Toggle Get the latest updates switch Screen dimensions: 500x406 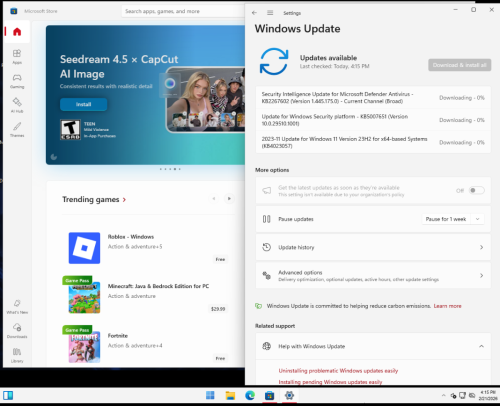pyautogui.click(x=476, y=190)
